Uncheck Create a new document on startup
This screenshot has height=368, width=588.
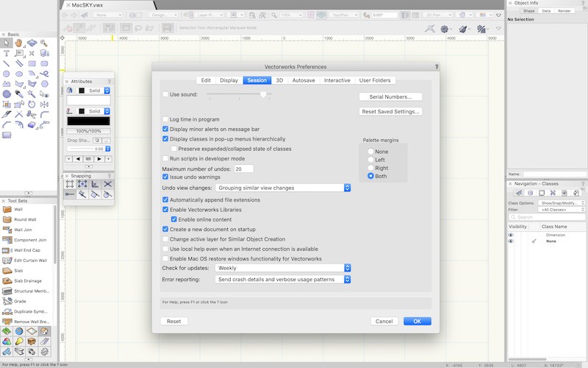(165, 229)
